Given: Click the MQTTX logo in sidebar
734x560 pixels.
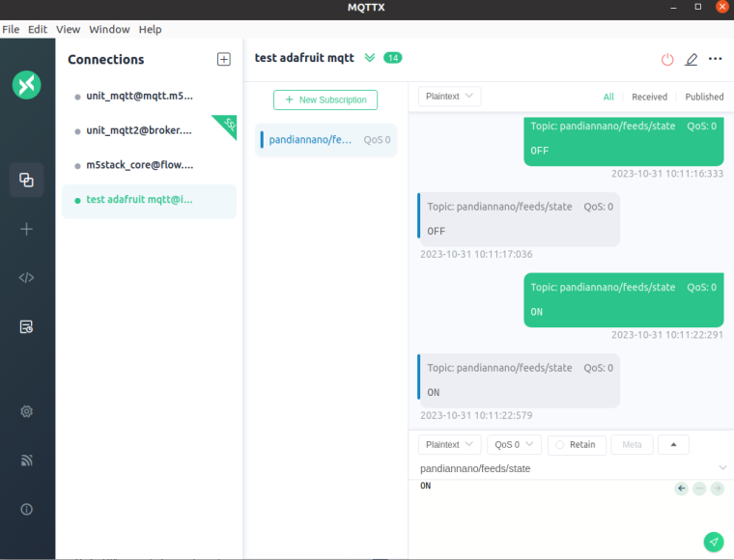Looking at the screenshot, I should (x=26, y=85).
